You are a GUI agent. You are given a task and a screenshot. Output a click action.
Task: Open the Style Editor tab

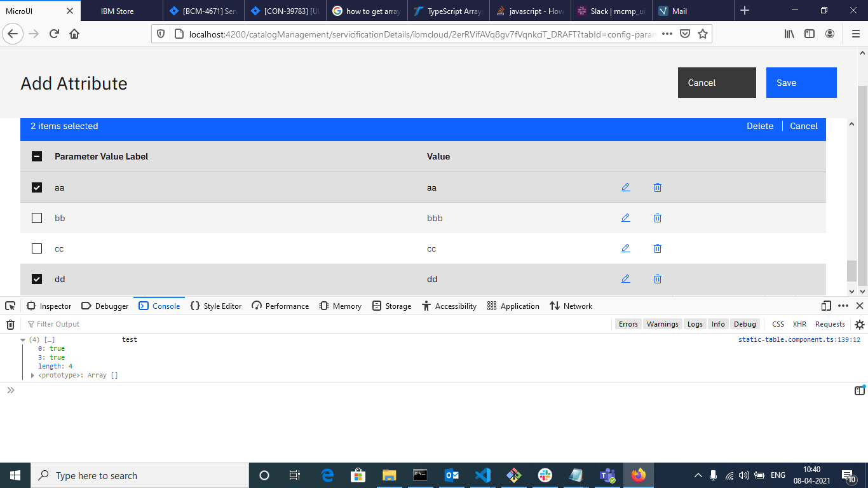tap(216, 306)
